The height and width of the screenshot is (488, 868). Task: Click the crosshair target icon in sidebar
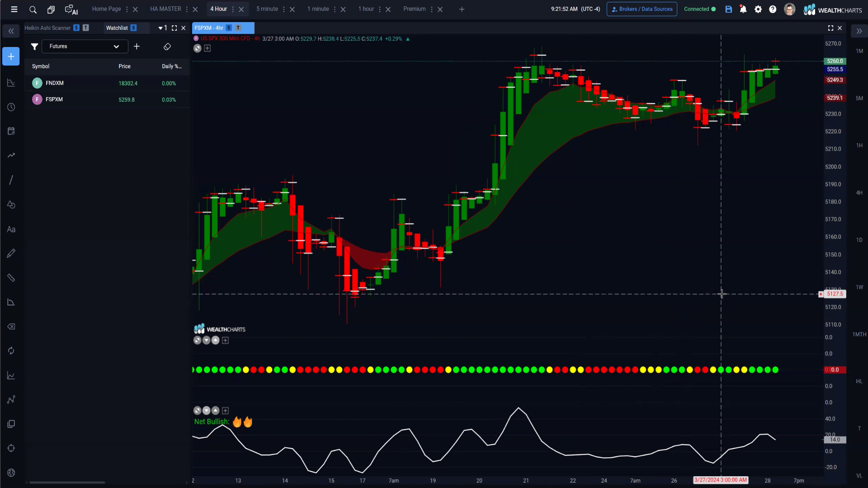point(11,448)
